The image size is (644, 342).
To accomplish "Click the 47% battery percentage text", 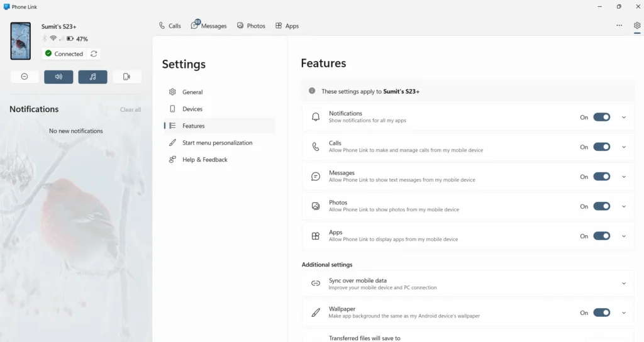I will (82, 39).
